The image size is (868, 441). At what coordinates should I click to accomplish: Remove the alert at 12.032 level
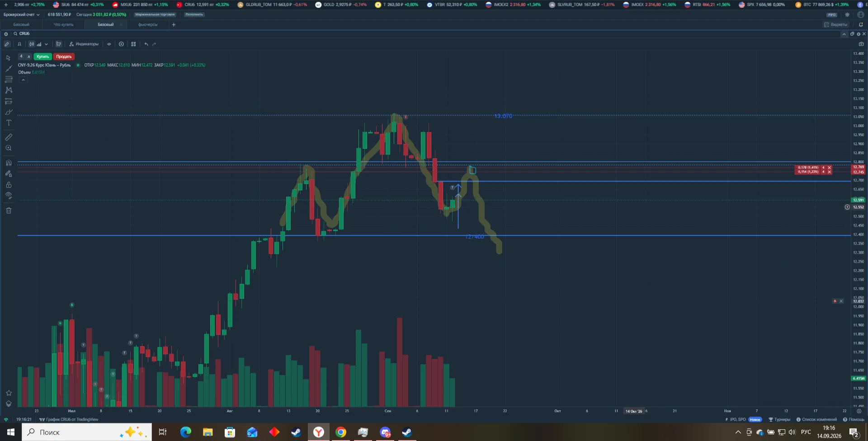[841, 301]
